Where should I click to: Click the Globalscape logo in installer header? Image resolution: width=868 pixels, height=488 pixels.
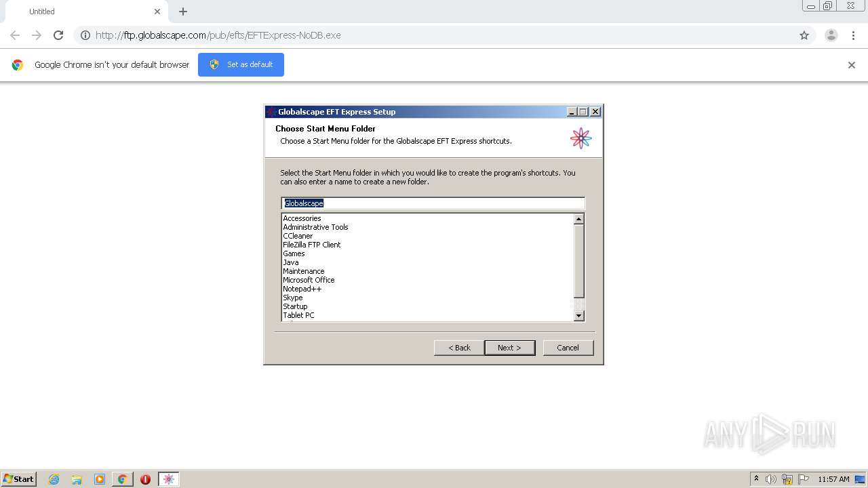click(x=580, y=138)
